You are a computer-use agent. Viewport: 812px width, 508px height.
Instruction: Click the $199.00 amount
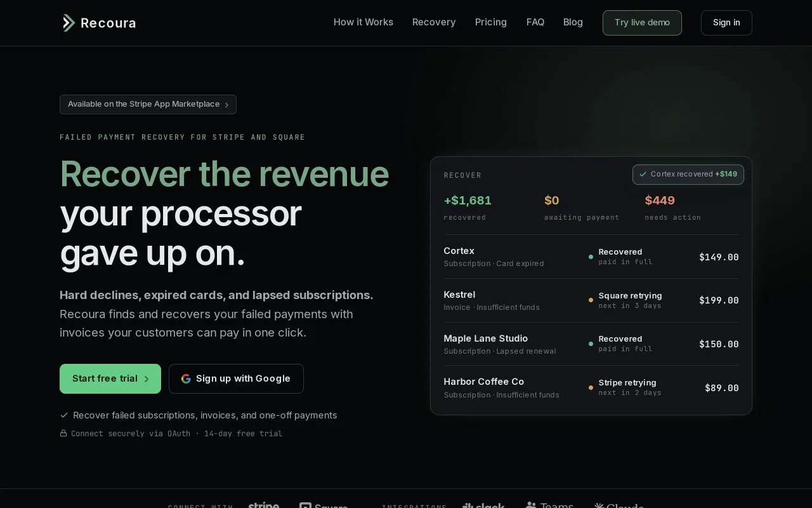[x=719, y=300]
